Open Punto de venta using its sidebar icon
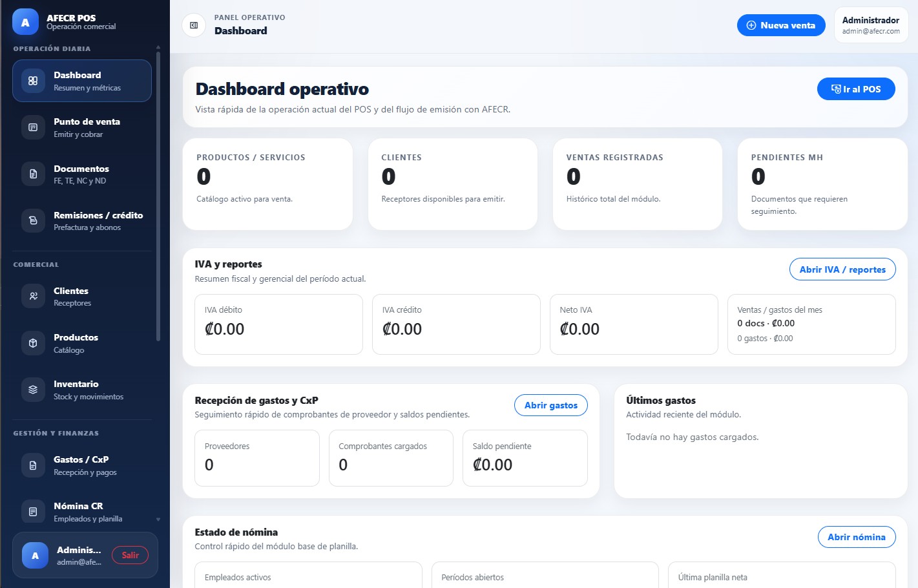The width and height of the screenshot is (918, 588). coord(33,127)
